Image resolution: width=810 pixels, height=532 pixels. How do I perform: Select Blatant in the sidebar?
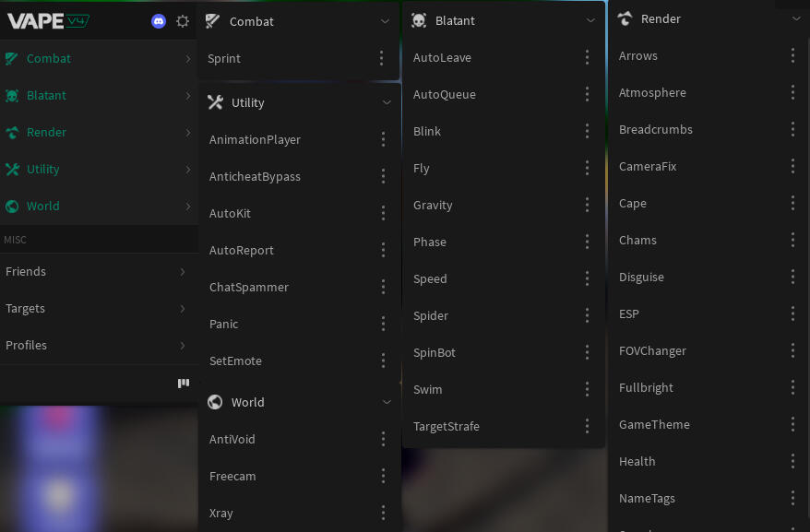98,96
